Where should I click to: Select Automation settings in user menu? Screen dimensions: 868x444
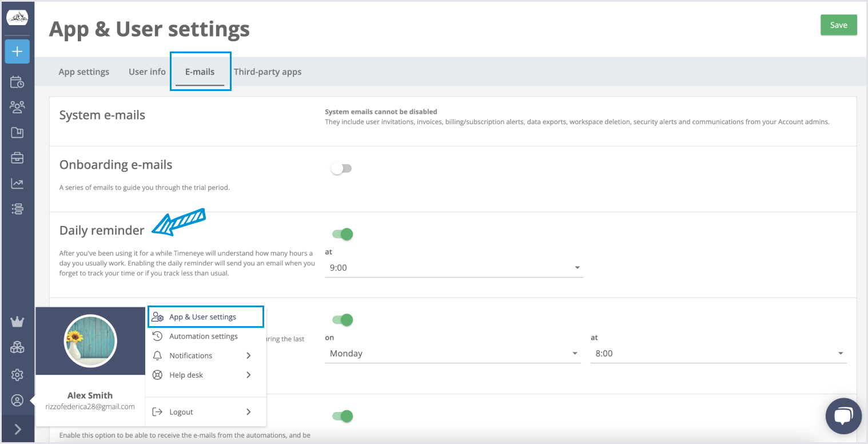(203, 336)
